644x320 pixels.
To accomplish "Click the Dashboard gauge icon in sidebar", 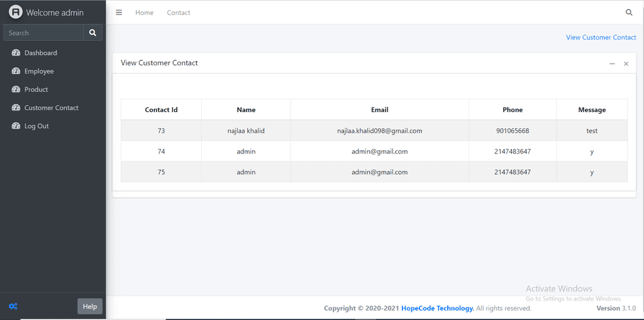I will tap(16, 53).
